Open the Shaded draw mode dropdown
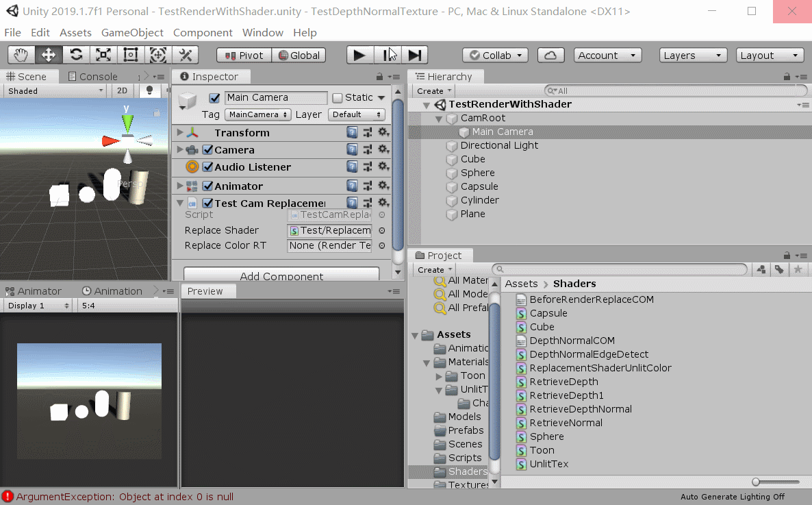 click(55, 90)
